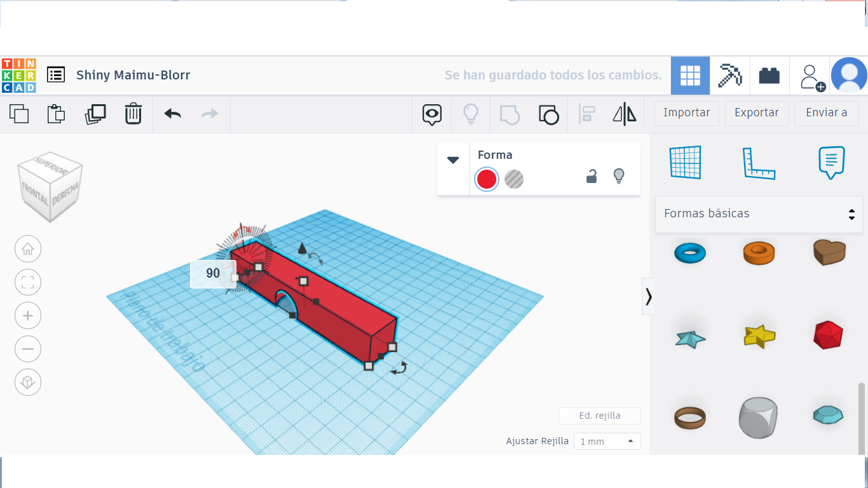Set shape to striped hole mode
Image resolution: width=868 pixels, height=488 pixels.
pyautogui.click(x=514, y=179)
